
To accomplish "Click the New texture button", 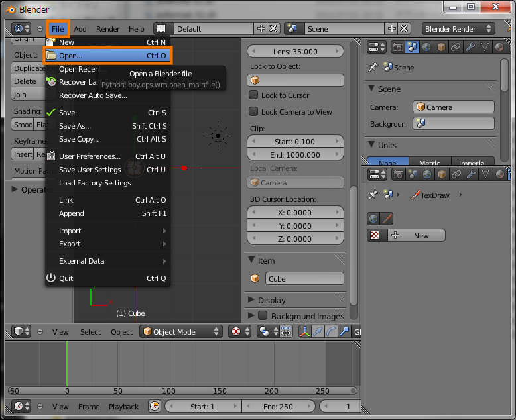I will [417, 236].
